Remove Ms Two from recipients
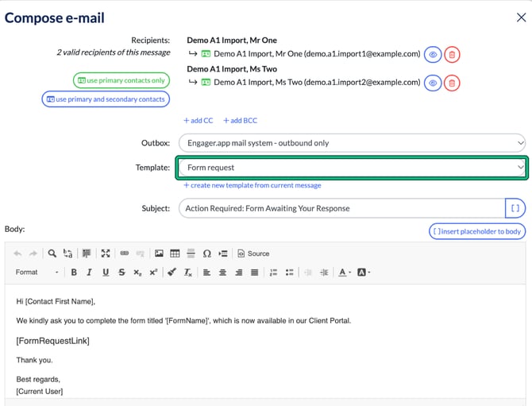Image resolution: width=532 pixels, height=406 pixels. pyautogui.click(x=452, y=83)
